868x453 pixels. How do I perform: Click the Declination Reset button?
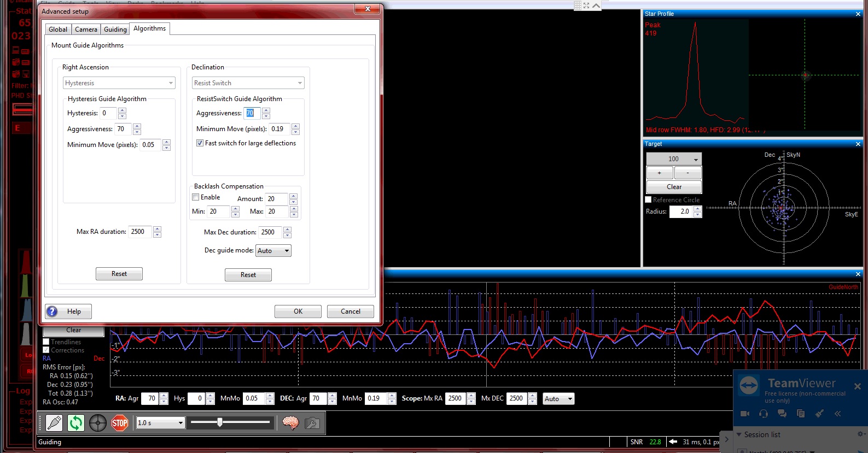coord(248,275)
